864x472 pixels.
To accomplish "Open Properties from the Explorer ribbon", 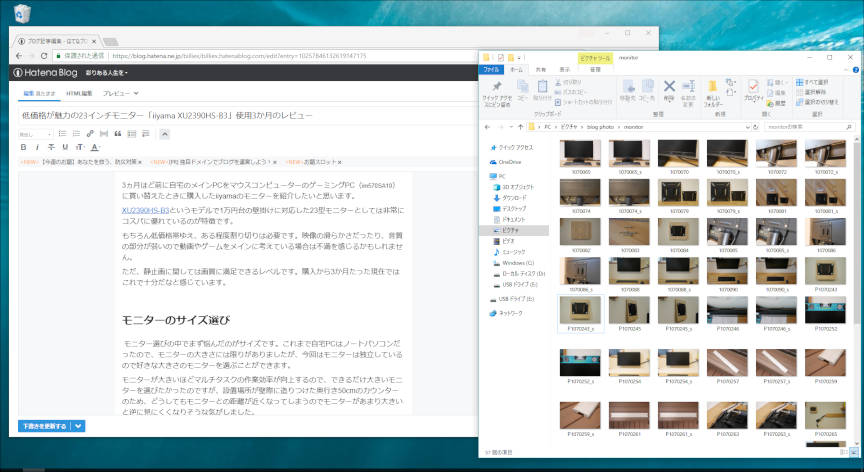I will click(753, 86).
